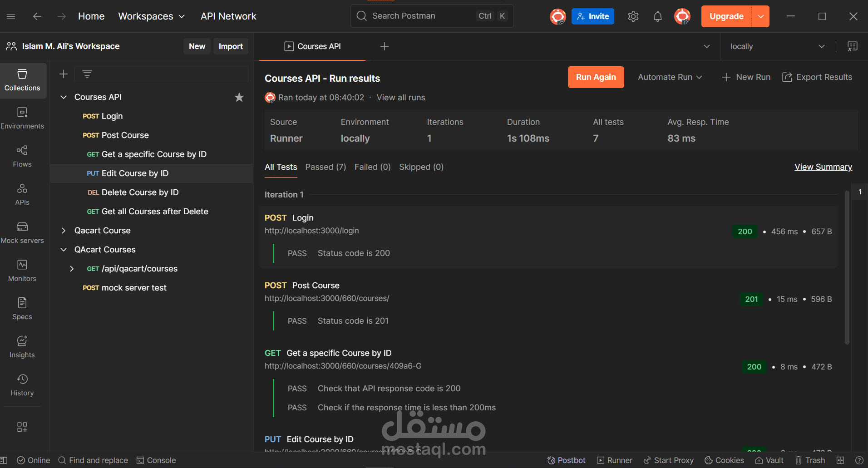Click the Search Postman field

[x=432, y=16]
